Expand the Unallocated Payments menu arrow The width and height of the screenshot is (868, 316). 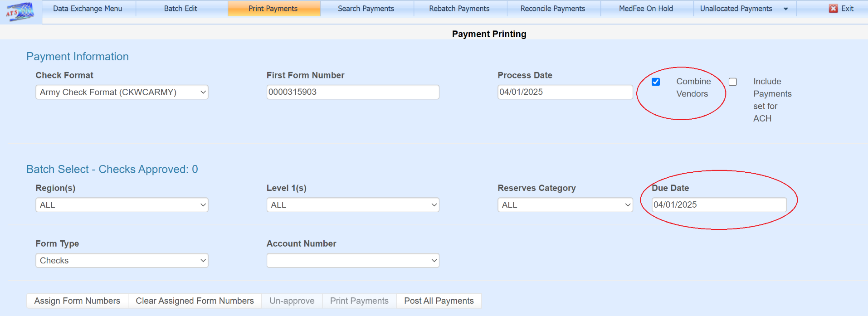tap(785, 9)
